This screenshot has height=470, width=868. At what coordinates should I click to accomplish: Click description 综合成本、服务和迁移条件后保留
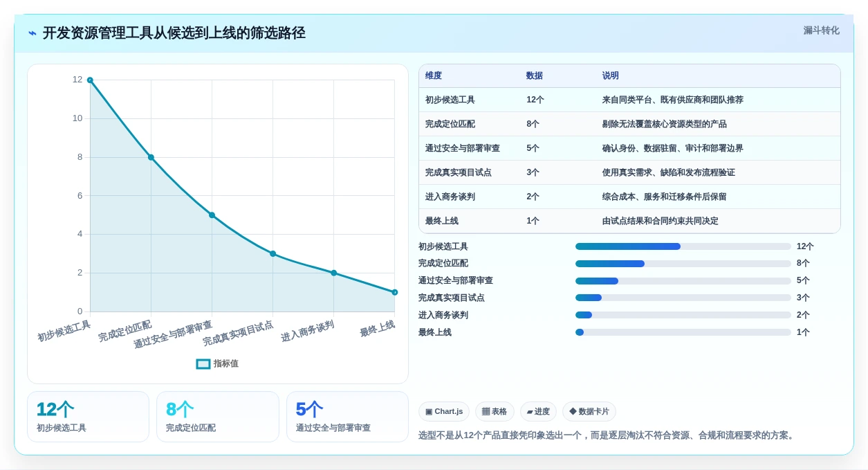[x=665, y=197]
